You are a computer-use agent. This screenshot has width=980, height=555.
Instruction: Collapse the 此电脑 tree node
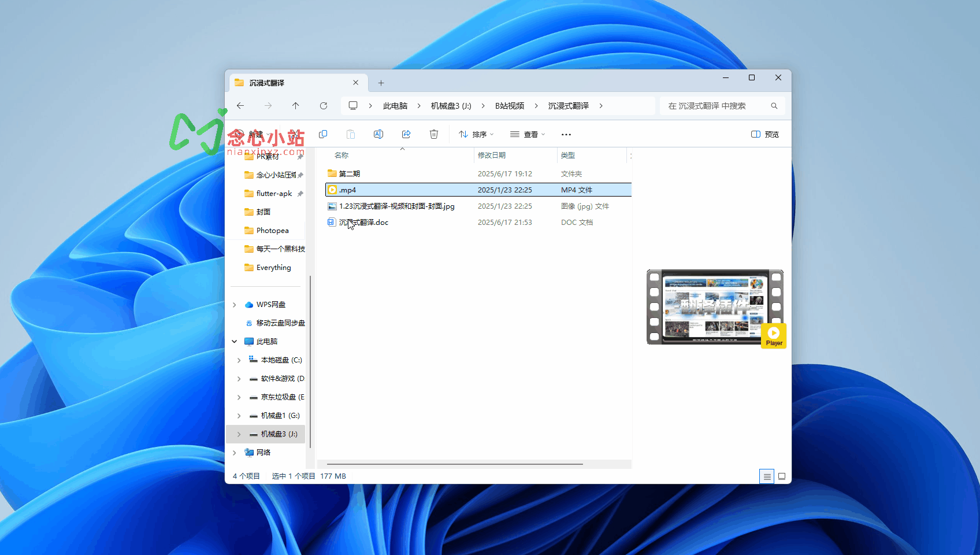234,342
